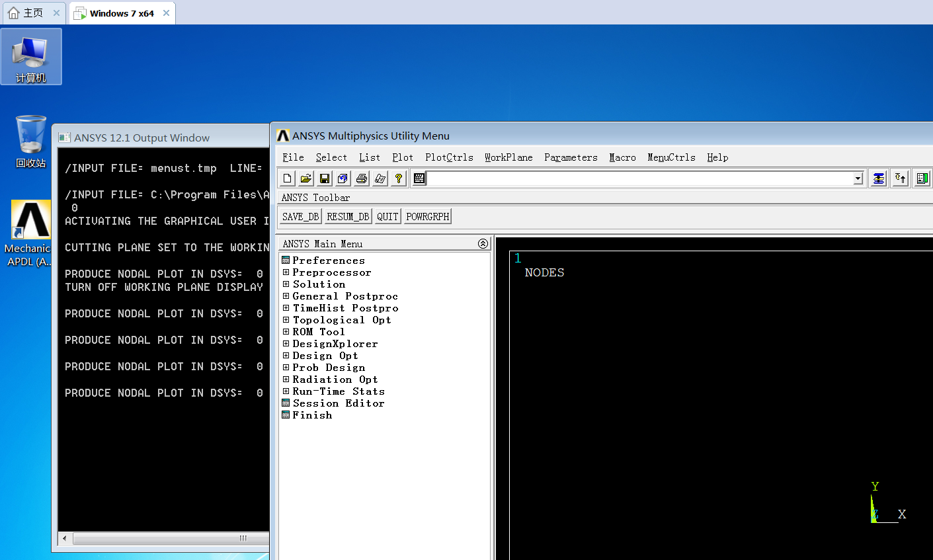933x560 pixels.
Task: Expand the ROM Tool tree node
Action: (286, 332)
